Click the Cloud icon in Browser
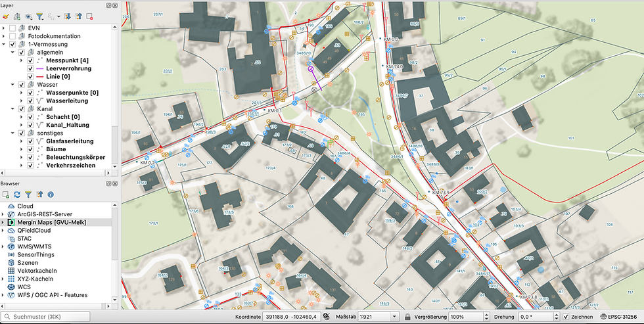The height and width of the screenshot is (324, 644). point(11,206)
